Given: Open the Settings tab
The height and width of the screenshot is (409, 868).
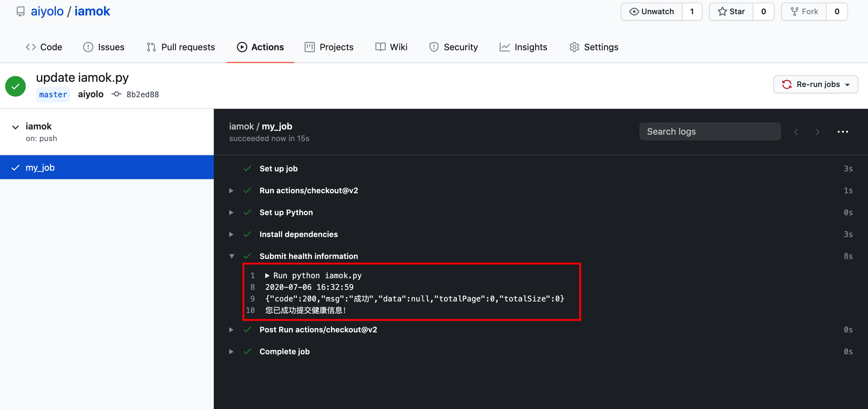Looking at the screenshot, I should (594, 47).
